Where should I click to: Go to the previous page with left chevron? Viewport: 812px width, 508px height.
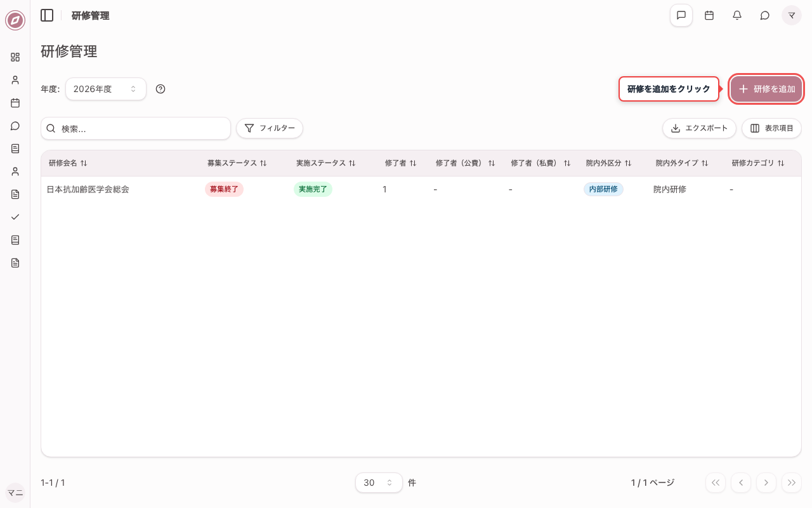[741, 483]
